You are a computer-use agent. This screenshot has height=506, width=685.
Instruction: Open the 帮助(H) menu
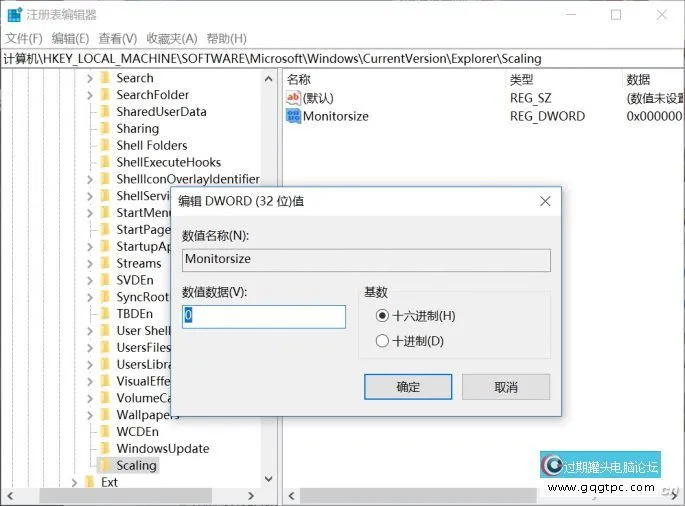click(227, 39)
